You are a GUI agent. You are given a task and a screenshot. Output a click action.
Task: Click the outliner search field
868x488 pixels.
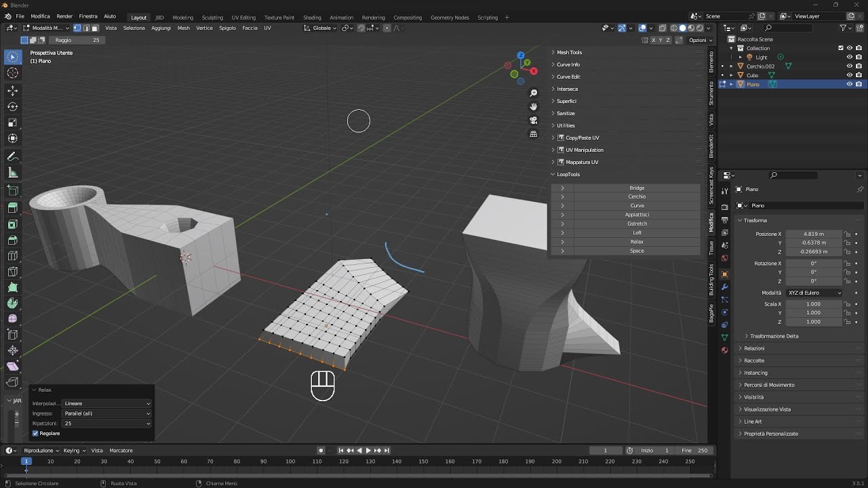pyautogui.click(x=788, y=28)
